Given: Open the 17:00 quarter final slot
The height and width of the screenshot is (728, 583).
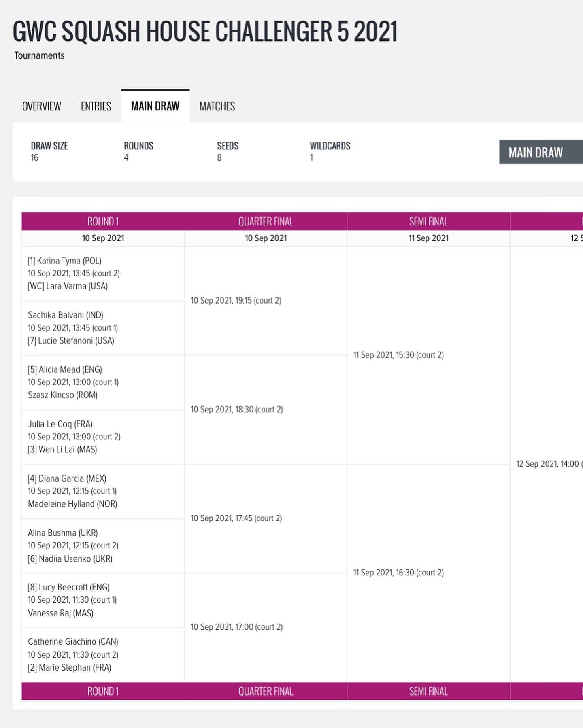Looking at the screenshot, I should point(237,627).
